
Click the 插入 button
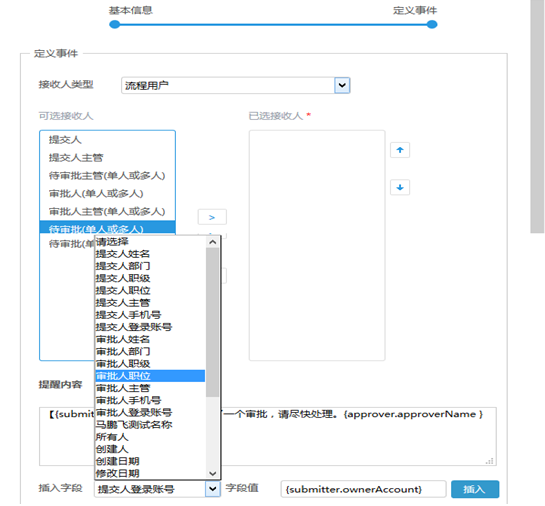click(x=475, y=489)
